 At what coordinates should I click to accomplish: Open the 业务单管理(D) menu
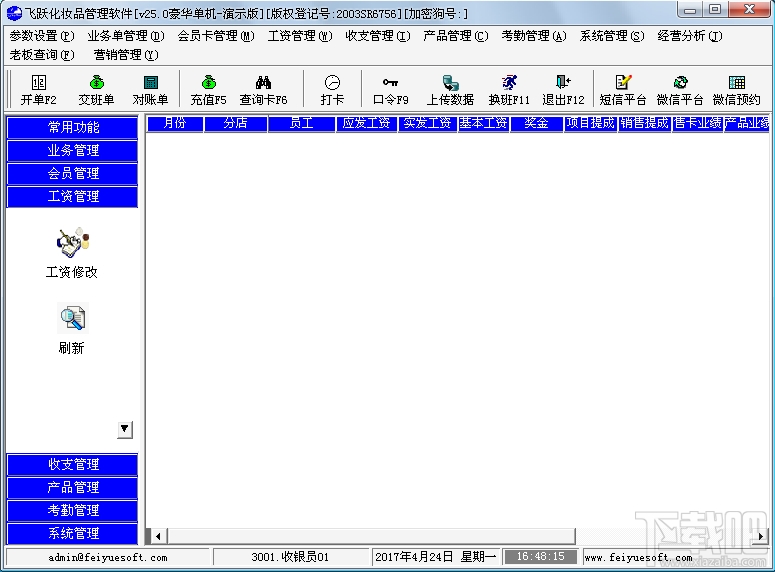click(126, 36)
